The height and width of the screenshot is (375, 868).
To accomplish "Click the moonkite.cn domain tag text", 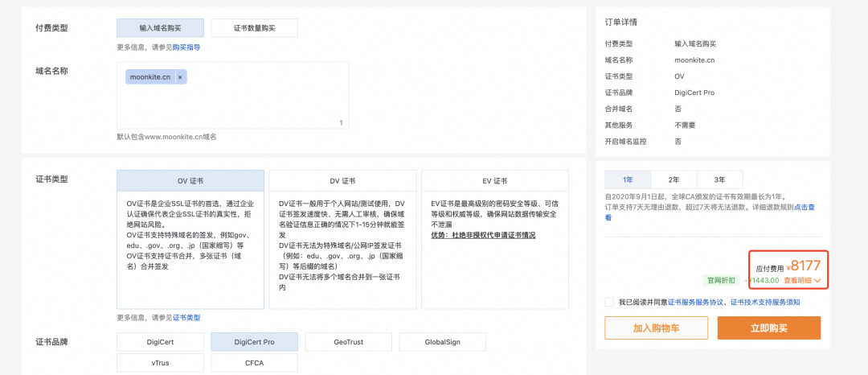I will [150, 77].
